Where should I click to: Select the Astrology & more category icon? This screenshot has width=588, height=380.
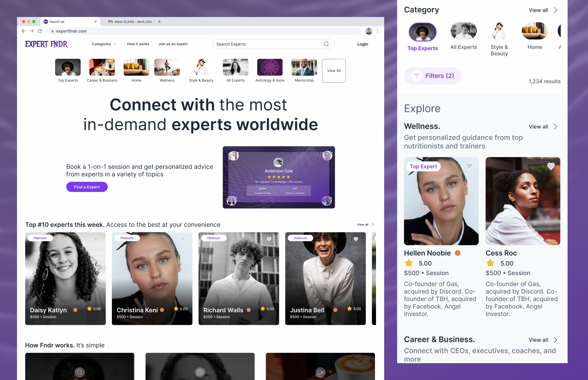tap(270, 67)
